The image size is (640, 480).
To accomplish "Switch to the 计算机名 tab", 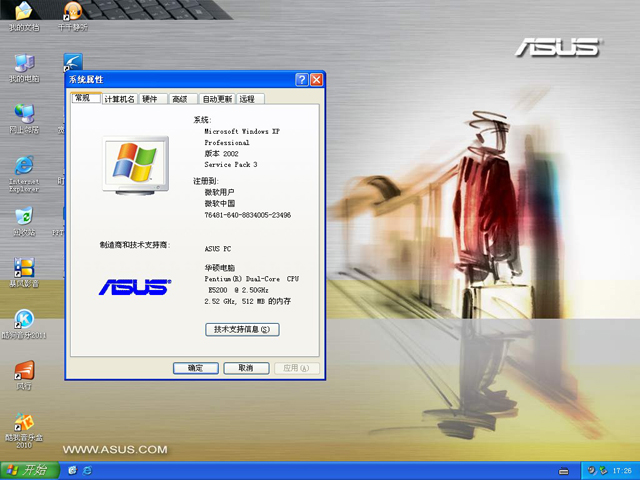I will [x=119, y=99].
